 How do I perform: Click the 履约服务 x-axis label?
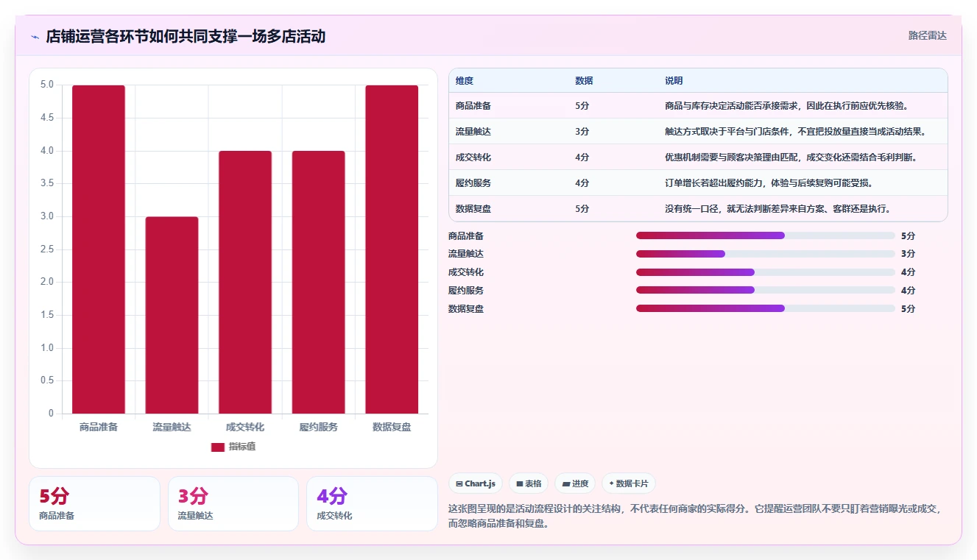tap(318, 427)
